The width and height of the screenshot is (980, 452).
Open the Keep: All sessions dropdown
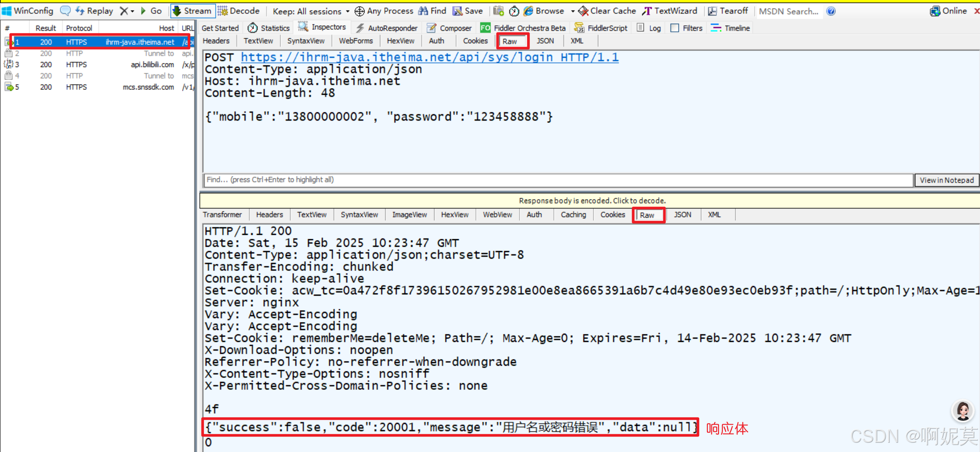[x=311, y=11]
